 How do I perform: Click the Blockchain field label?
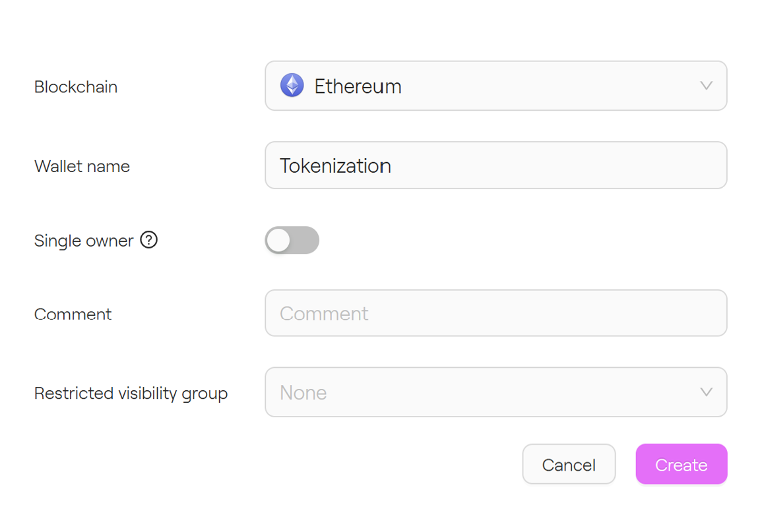76,87
